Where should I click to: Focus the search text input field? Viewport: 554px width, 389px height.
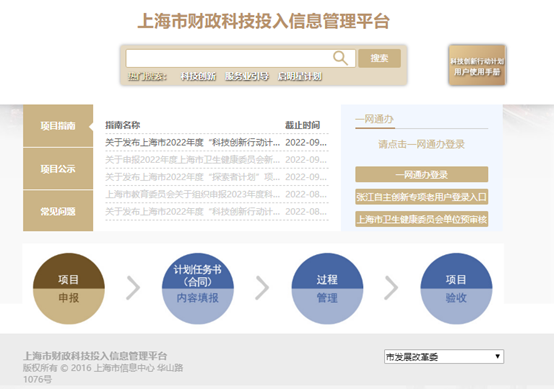230,58
